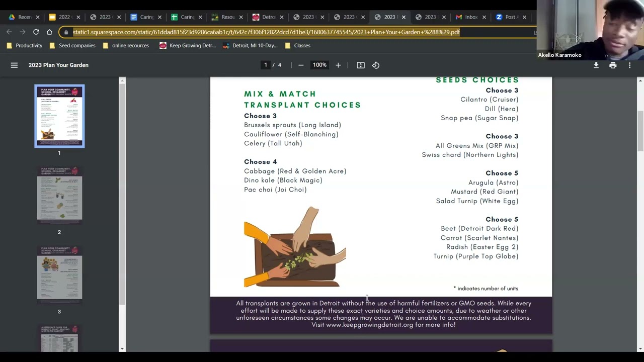Open the online resources bookmarks folder

coord(126,45)
